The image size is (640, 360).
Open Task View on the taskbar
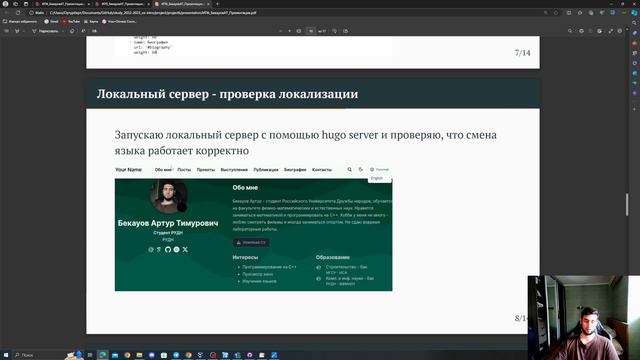point(90,355)
